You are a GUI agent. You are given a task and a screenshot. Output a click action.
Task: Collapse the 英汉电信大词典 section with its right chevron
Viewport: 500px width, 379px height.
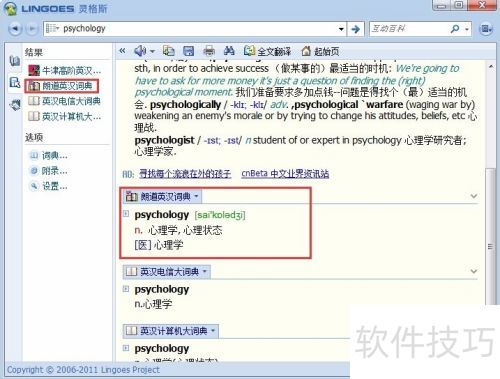[x=474, y=271]
